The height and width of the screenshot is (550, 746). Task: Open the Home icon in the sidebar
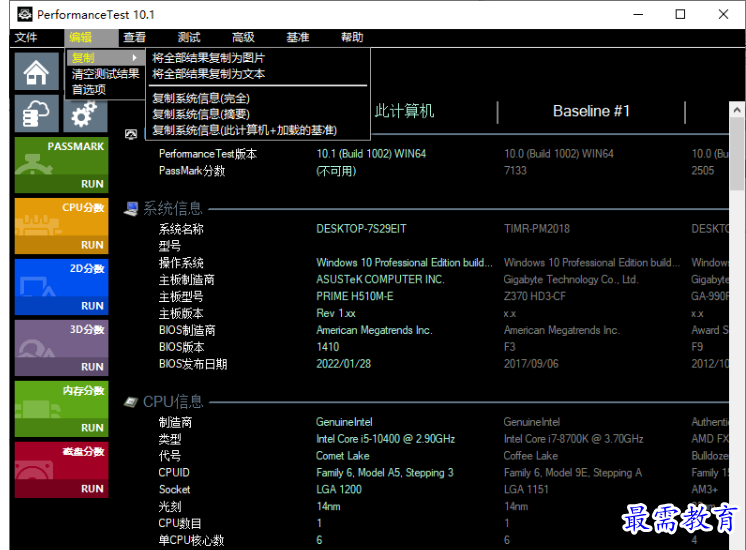(x=37, y=71)
